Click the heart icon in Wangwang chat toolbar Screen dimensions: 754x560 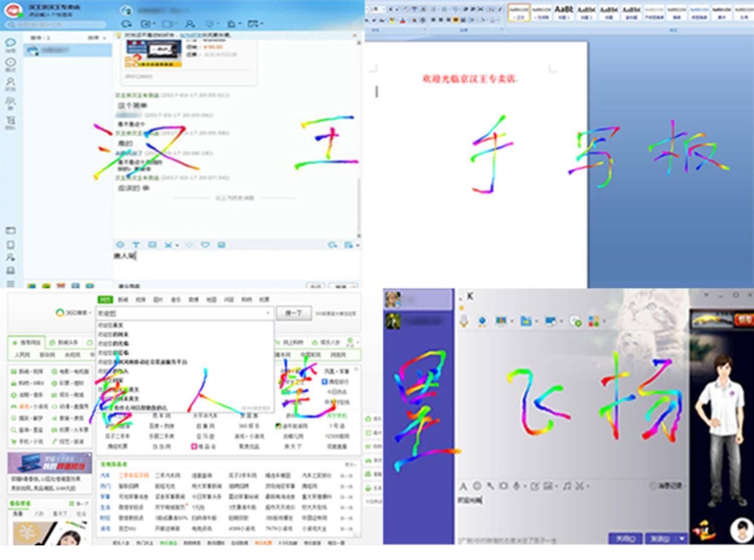(205, 245)
